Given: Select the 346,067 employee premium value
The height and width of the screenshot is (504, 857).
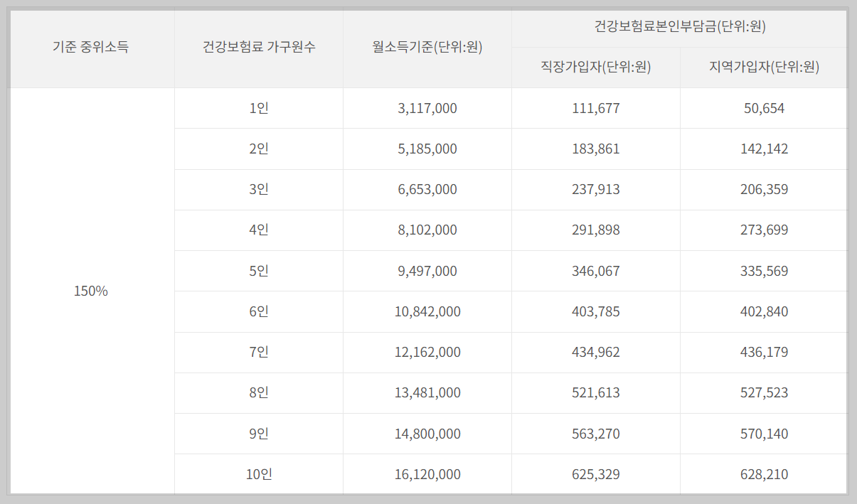Looking at the screenshot, I should click(x=595, y=270).
